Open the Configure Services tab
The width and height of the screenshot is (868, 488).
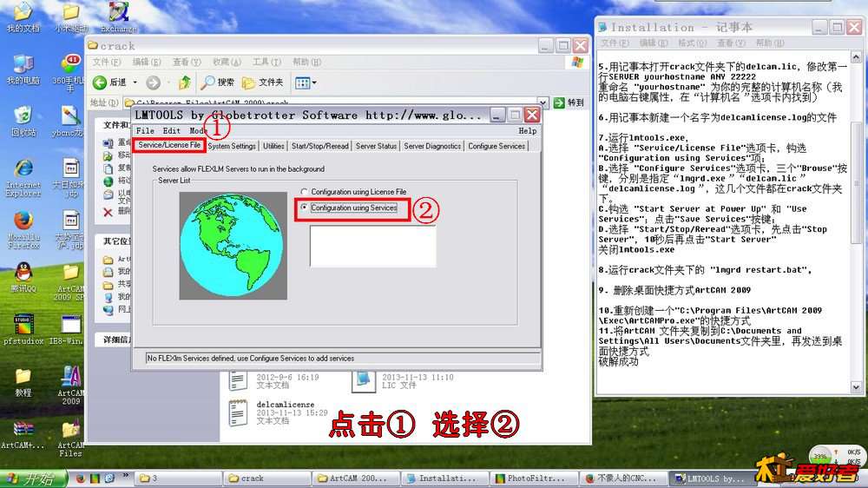coord(496,146)
